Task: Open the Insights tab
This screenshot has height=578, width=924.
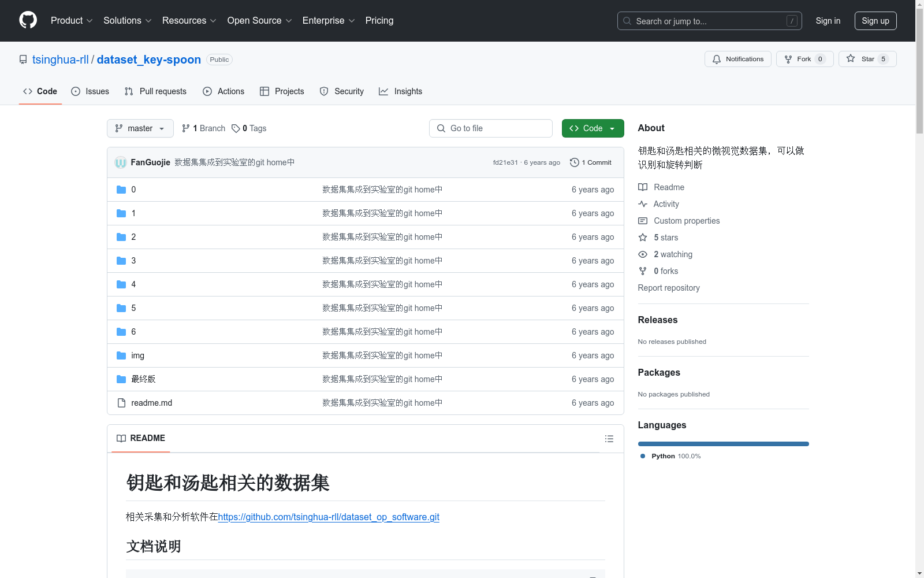Action: [x=400, y=91]
